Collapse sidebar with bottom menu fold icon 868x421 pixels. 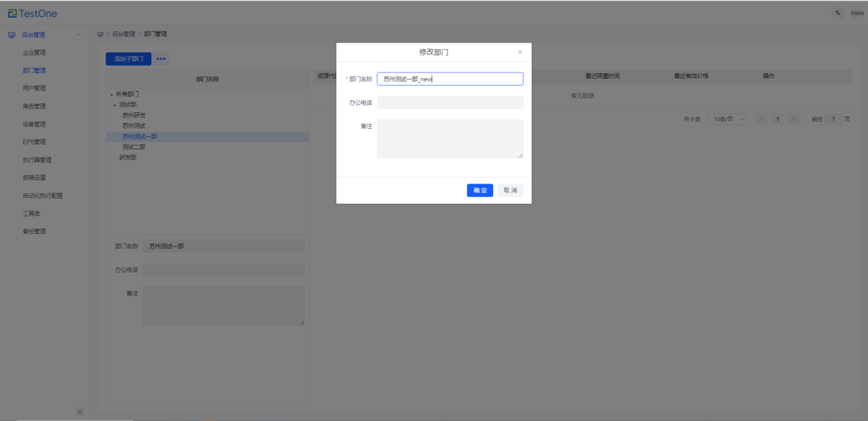click(79, 411)
